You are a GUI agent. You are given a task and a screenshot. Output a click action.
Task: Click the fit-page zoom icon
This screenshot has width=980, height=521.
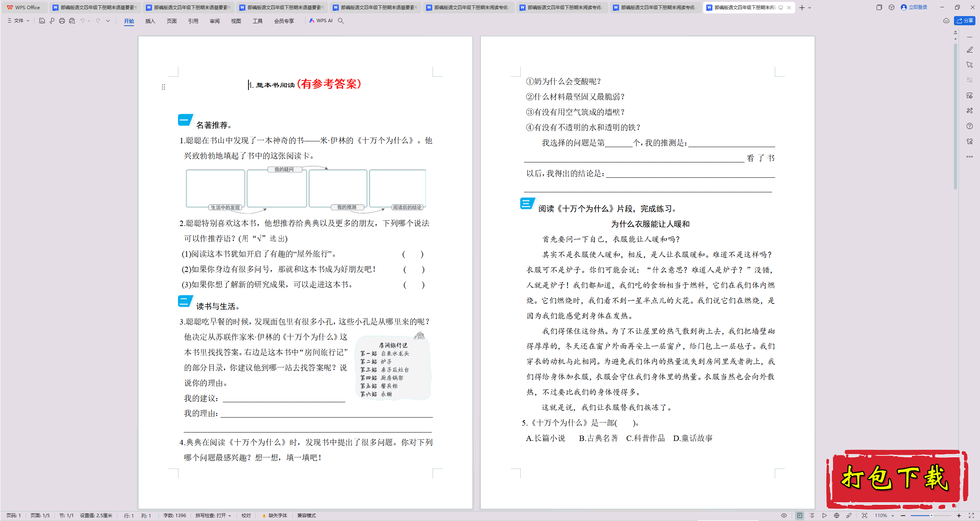[x=864, y=516]
